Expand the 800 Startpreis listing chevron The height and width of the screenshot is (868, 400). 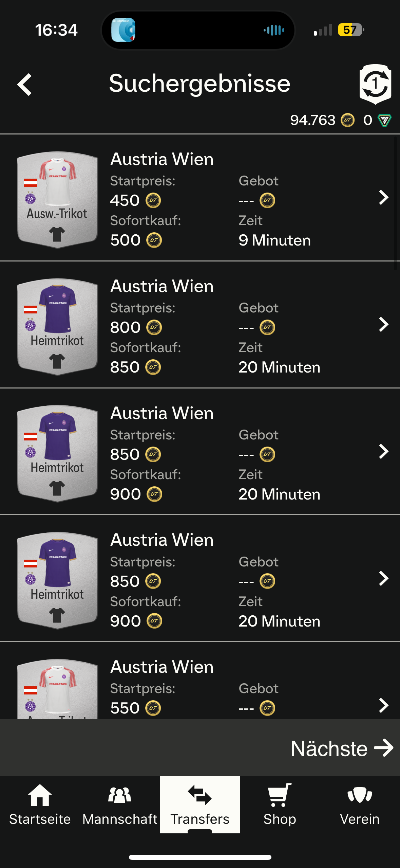(383, 324)
